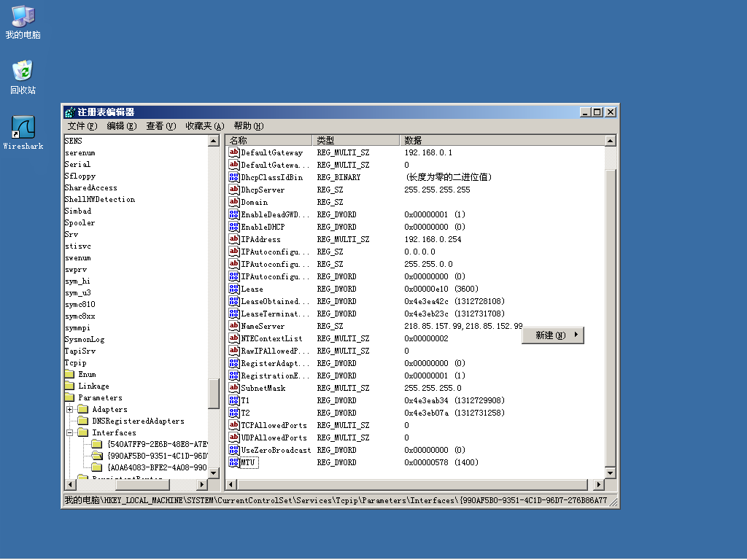Click the Linkage folder icon in tree
This screenshot has height=560, width=747.
[x=69, y=386]
